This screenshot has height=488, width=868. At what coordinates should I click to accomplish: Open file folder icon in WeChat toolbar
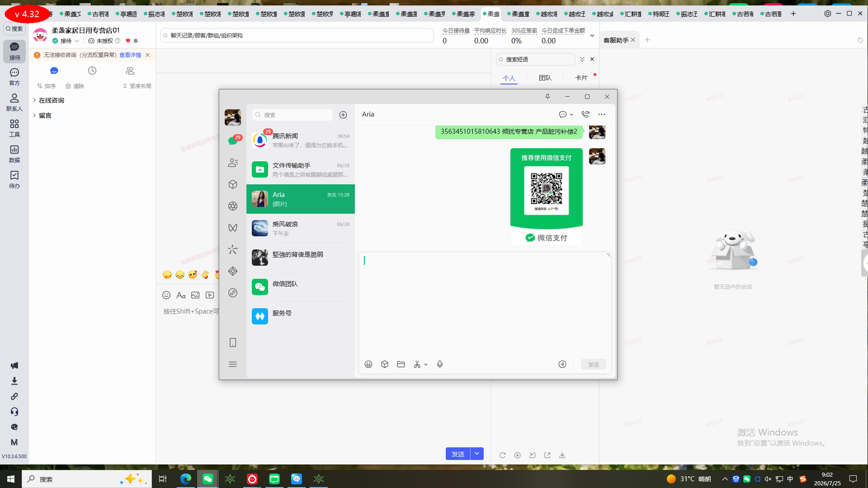click(401, 364)
